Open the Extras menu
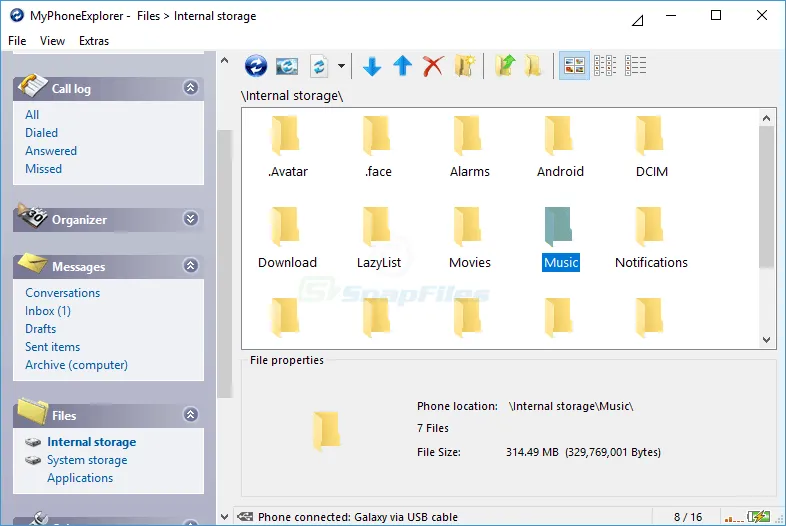 click(94, 41)
